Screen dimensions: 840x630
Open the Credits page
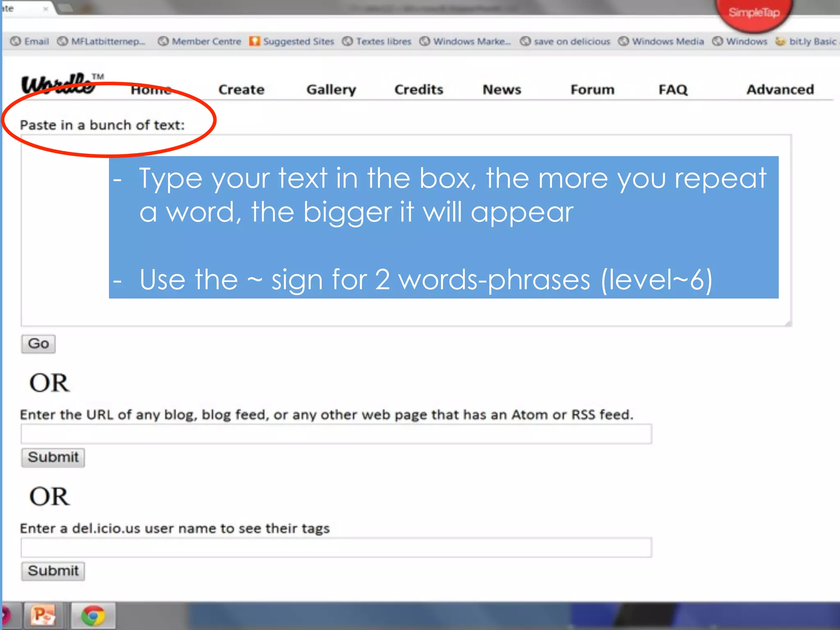tap(419, 89)
